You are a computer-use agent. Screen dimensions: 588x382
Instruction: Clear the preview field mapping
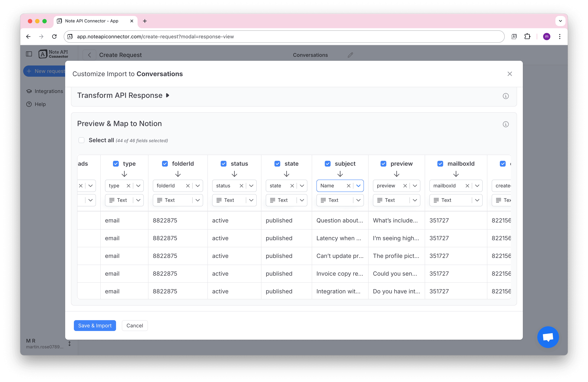tap(405, 186)
